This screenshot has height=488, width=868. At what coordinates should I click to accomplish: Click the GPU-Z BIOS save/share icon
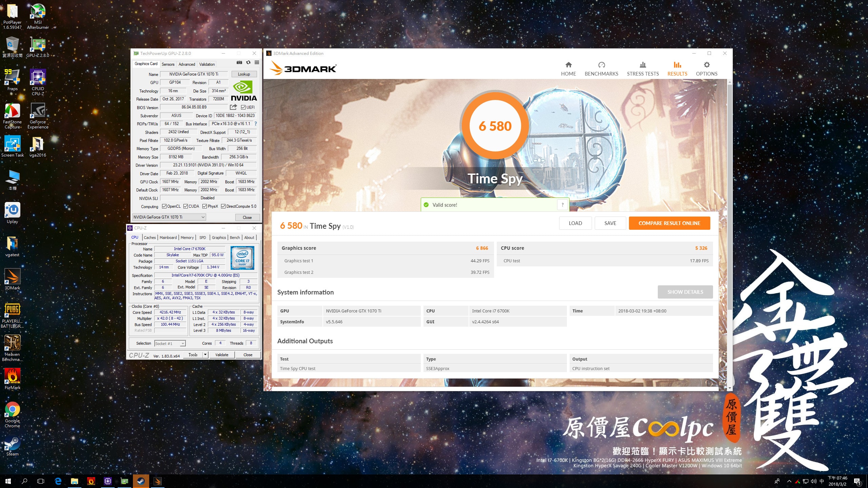click(233, 107)
